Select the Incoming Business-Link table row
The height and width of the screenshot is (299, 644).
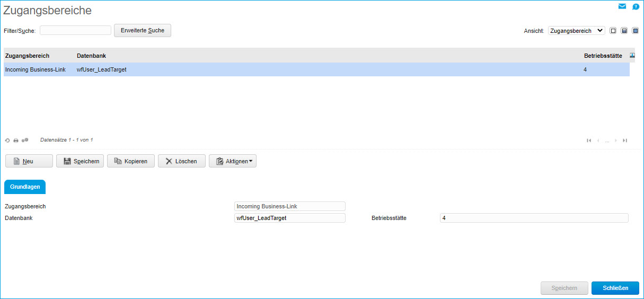click(316, 69)
